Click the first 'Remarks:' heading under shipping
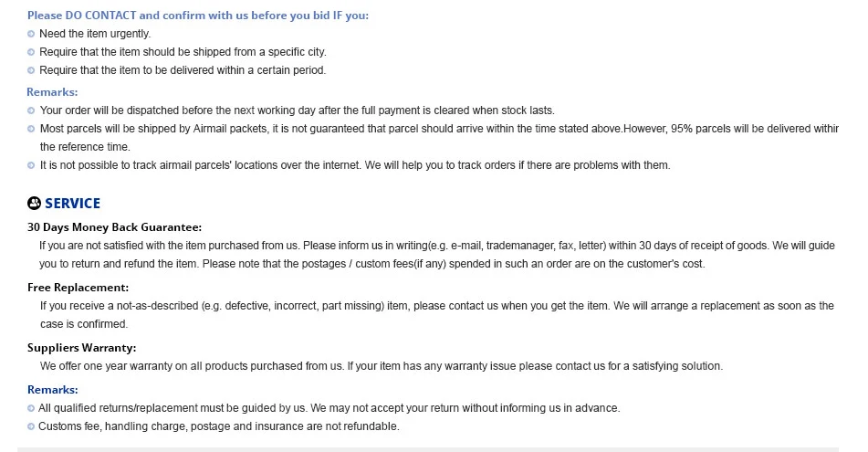This screenshot has height=452, width=868. click(52, 92)
